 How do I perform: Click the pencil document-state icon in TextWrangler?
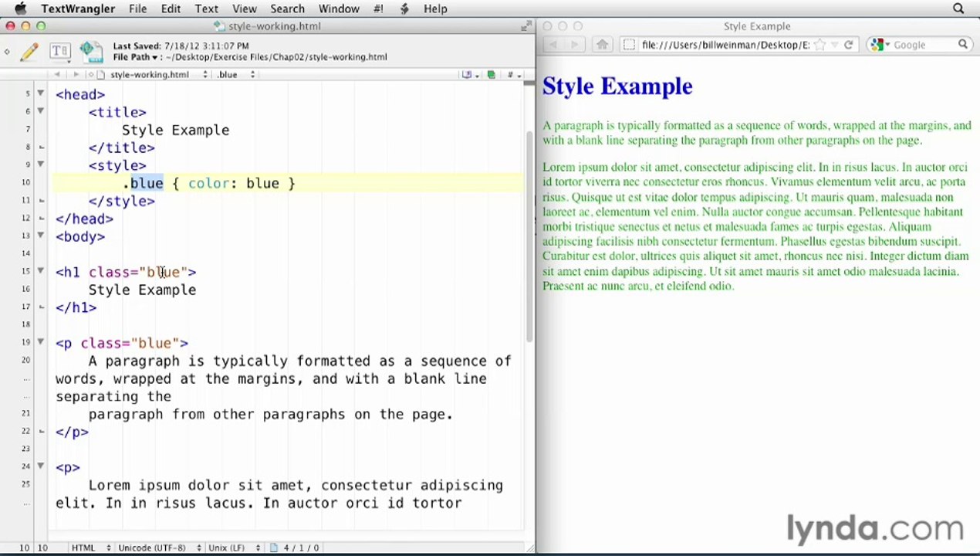[x=29, y=52]
